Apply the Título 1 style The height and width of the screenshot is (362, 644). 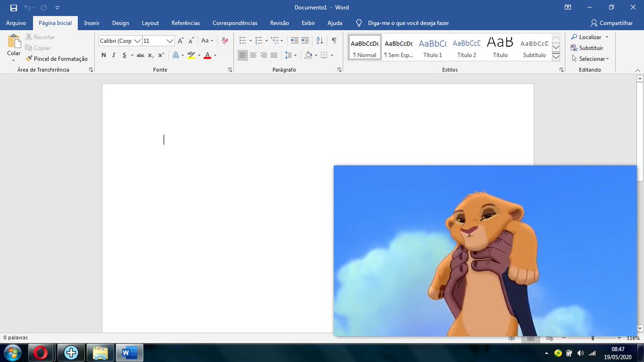tap(433, 47)
